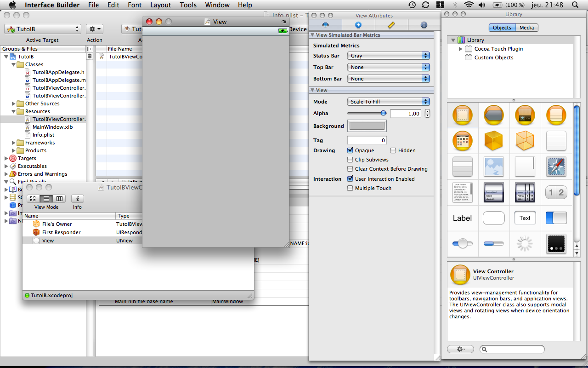
Task: Select the Label library item
Action: [463, 218]
